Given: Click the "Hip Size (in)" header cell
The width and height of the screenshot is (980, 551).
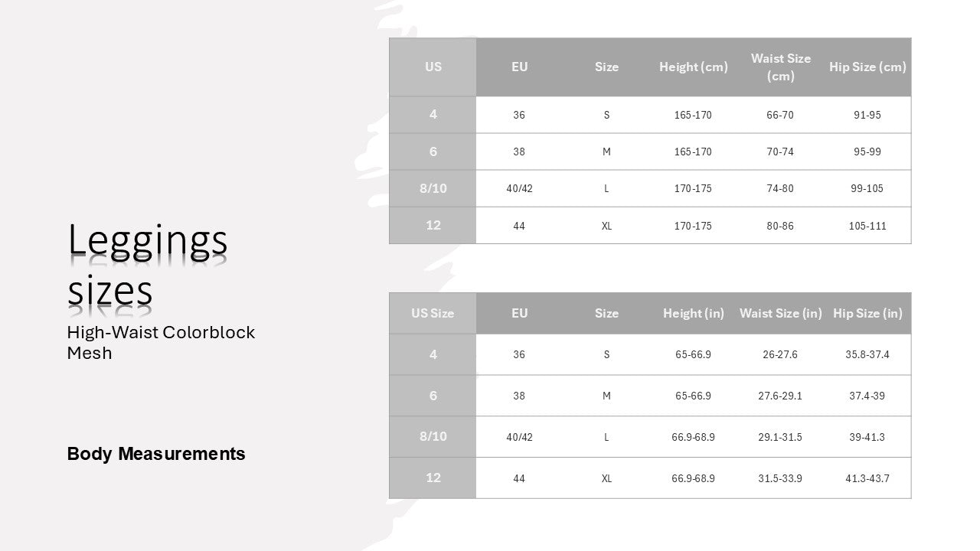Looking at the screenshot, I should coord(867,313).
